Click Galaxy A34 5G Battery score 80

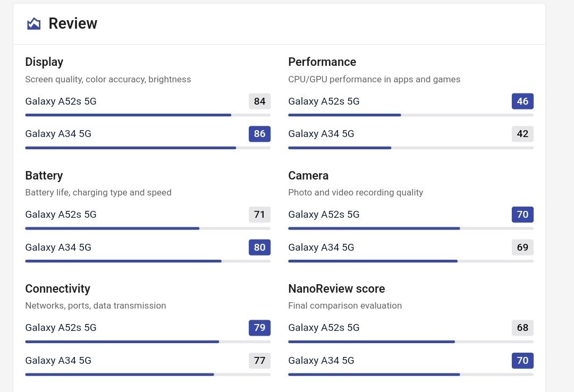click(259, 248)
